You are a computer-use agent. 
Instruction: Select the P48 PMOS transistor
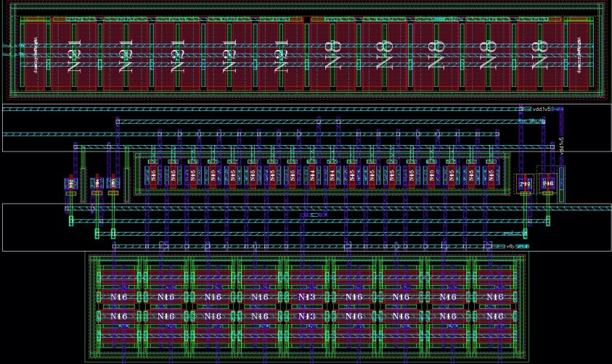(548, 183)
